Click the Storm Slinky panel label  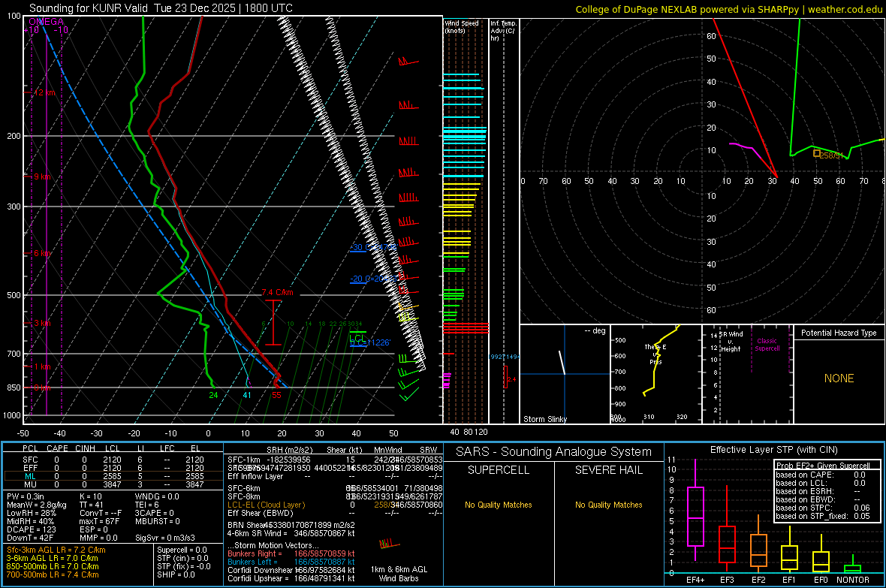[x=544, y=419]
